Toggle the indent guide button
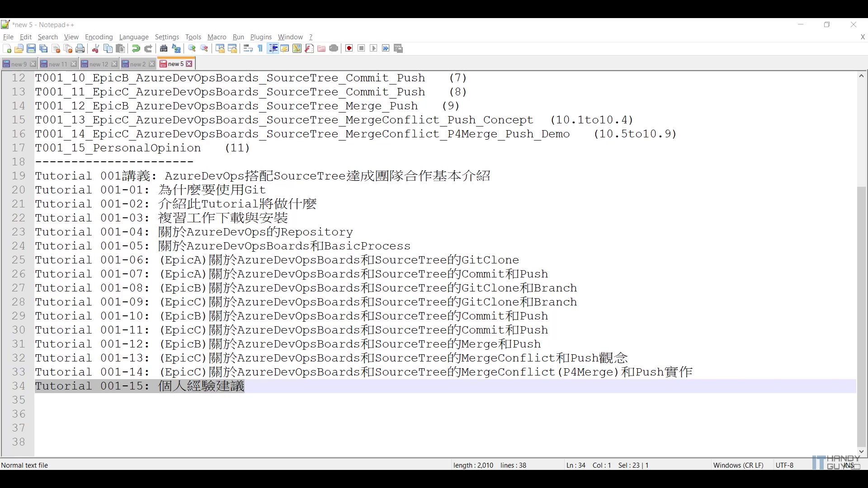 273,49
